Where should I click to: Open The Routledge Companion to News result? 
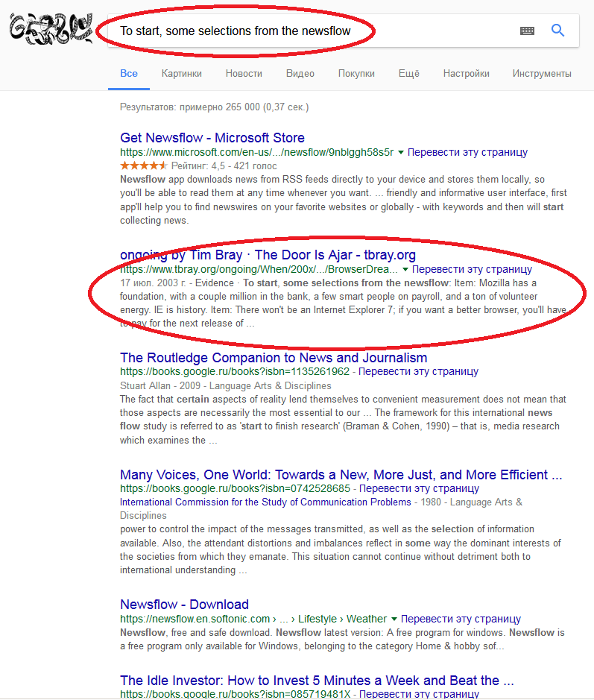point(274,358)
